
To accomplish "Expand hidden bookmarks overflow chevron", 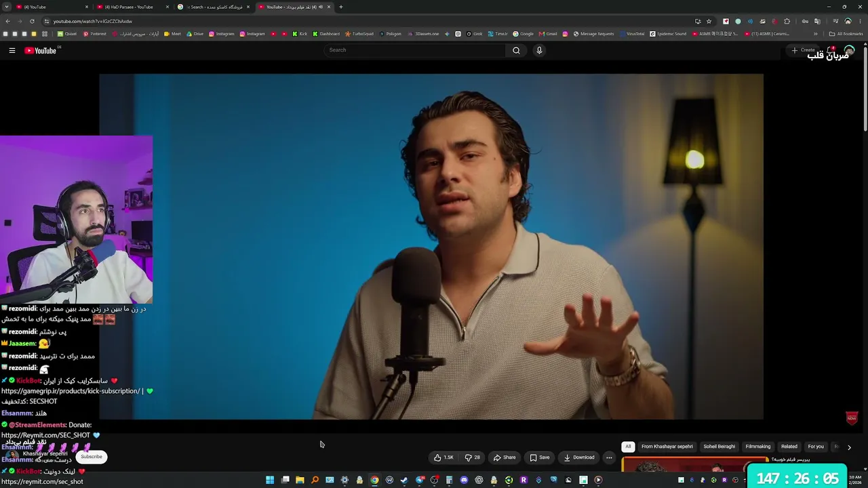I will [816, 34].
